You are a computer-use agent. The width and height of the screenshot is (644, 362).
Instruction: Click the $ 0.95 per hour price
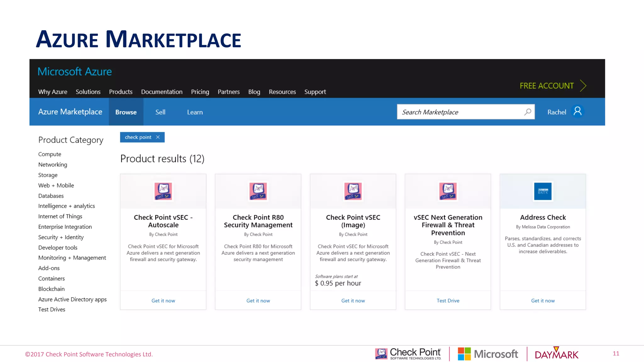coord(338,283)
